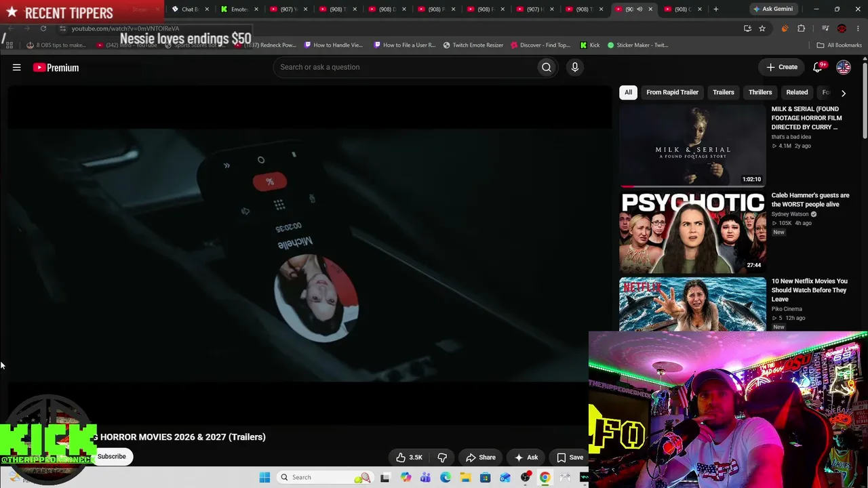
Task: Install or cast page icon in address bar
Action: pyautogui.click(x=747, y=28)
